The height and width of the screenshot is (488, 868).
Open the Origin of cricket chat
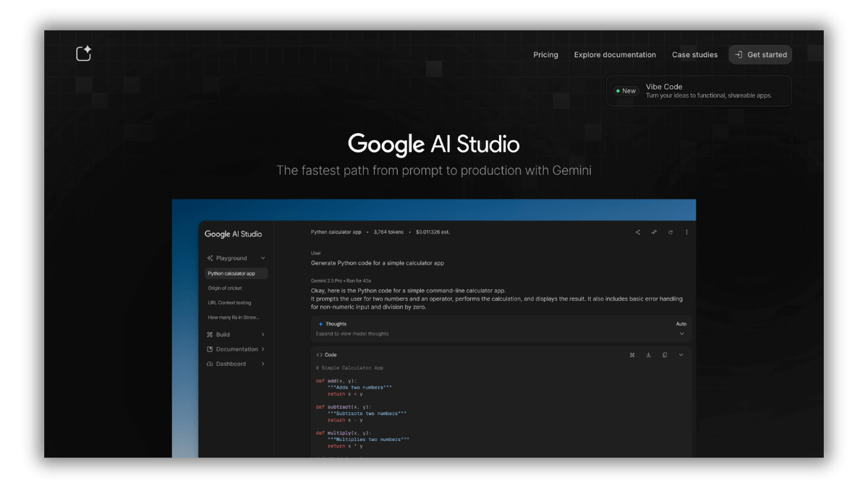225,288
